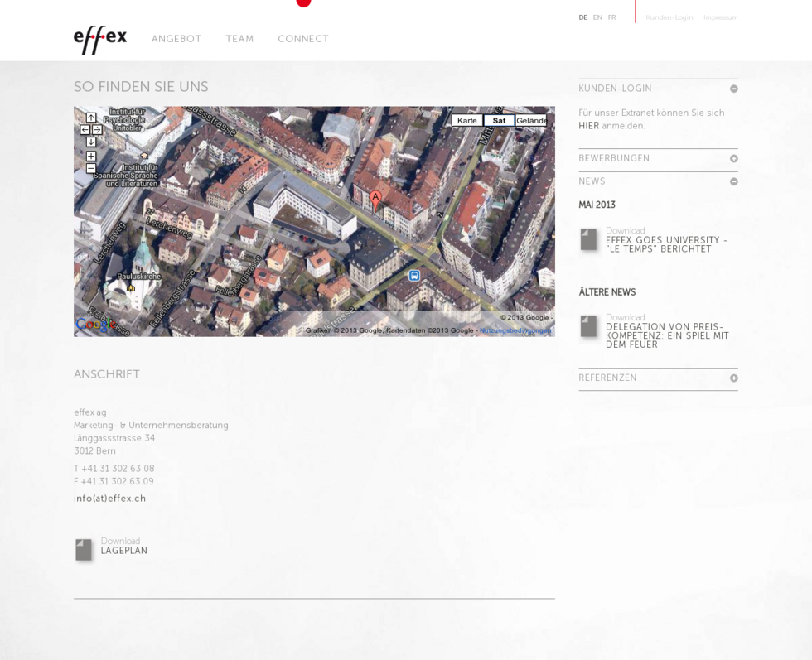Select DE language

coord(583,17)
